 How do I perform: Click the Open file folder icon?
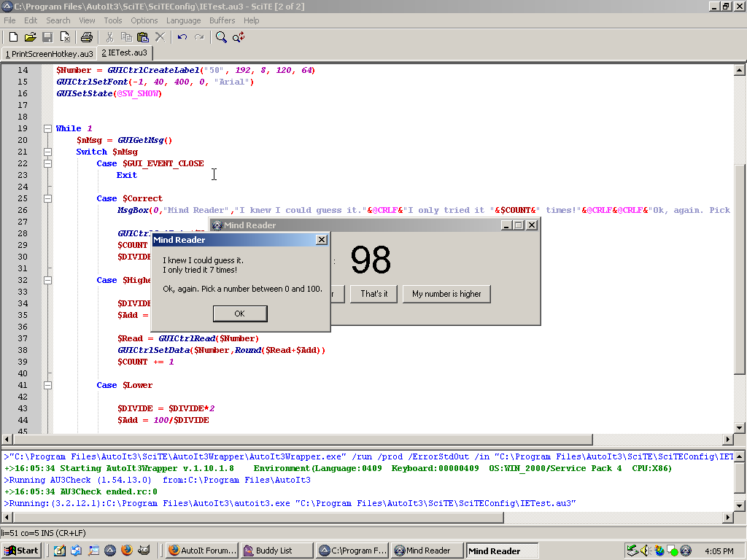[30, 37]
